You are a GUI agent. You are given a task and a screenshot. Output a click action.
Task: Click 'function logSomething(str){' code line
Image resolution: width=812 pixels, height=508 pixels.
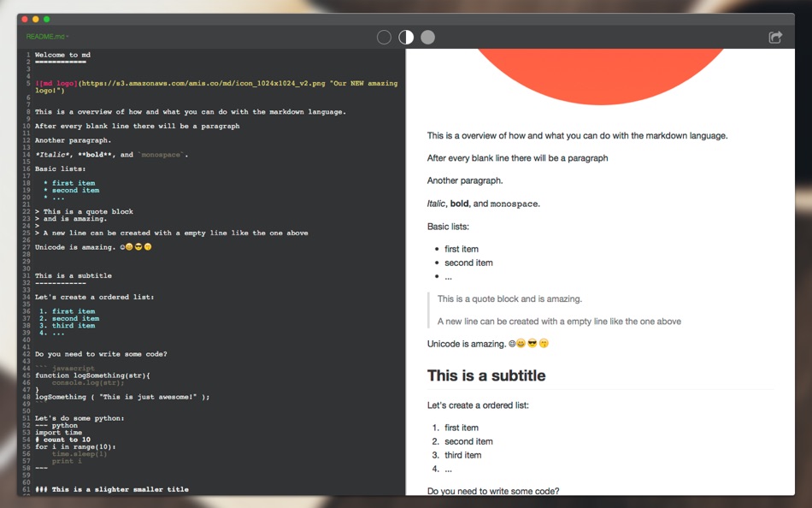pyautogui.click(x=92, y=375)
